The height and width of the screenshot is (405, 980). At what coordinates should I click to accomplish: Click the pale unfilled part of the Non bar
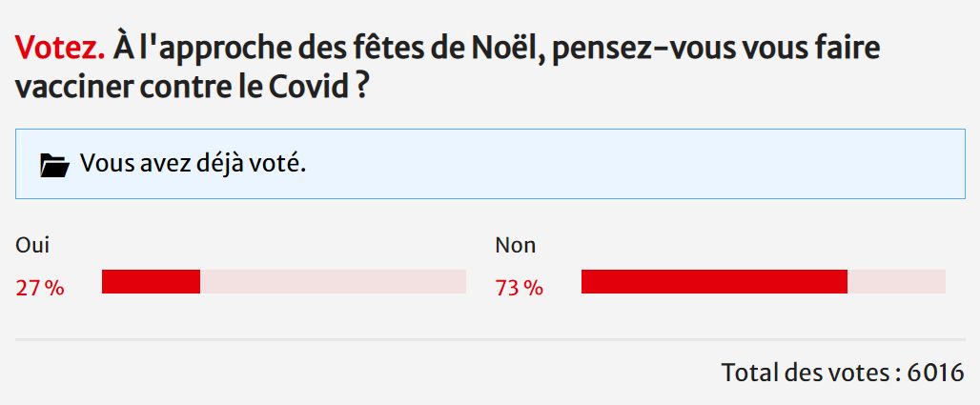[x=896, y=282]
